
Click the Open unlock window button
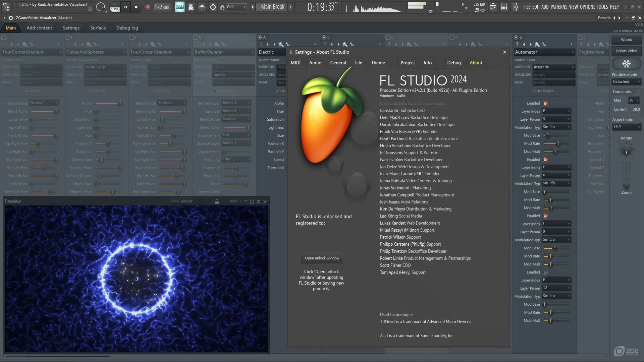click(x=322, y=258)
